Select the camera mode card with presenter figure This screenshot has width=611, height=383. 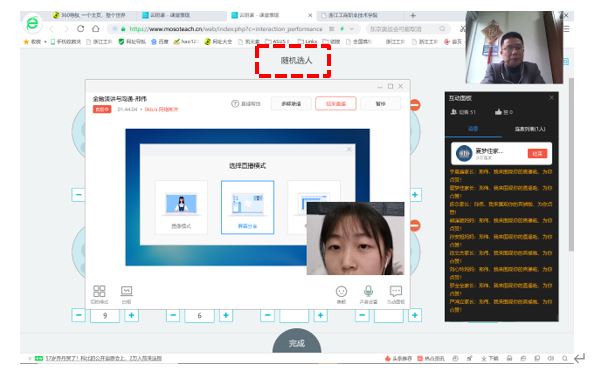click(x=181, y=207)
